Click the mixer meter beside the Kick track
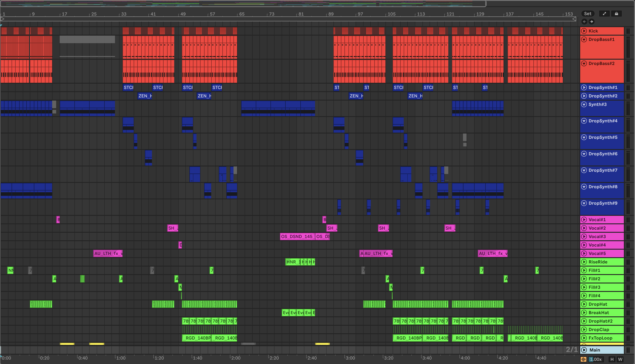Image resolution: width=635 pixels, height=364 pixels. (628, 31)
